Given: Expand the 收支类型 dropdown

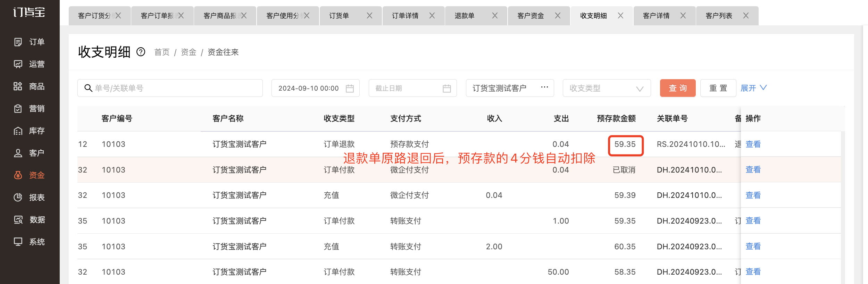Looking at the screenshot, I should 607,88.
